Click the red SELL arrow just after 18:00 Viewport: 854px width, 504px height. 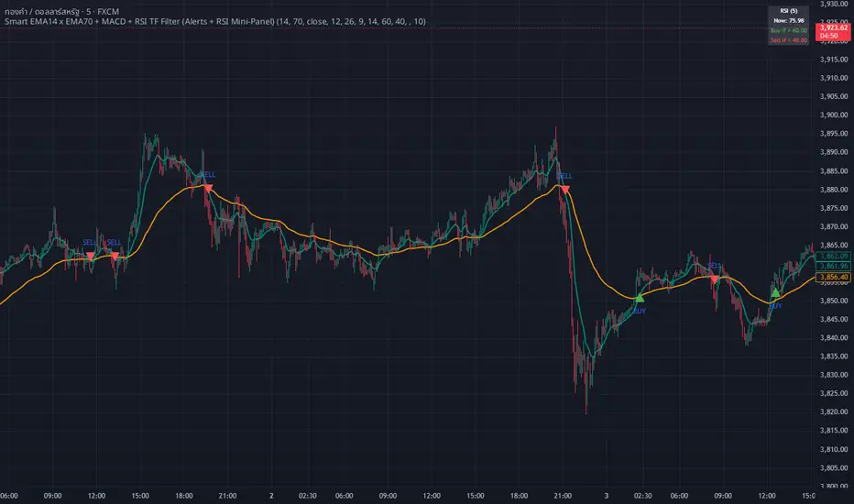[x=208, y=189]
